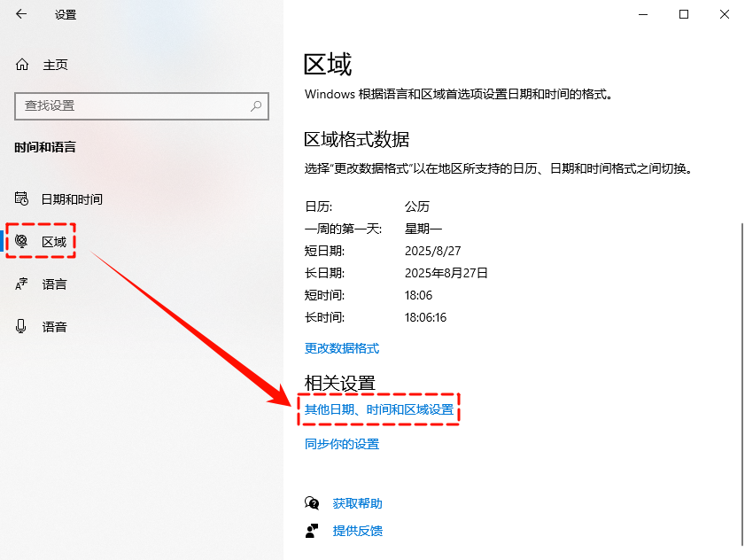Screen dimensions: 745x560
Task: Click the 时间和语言 section heading
Action: (x=45, y=147)
